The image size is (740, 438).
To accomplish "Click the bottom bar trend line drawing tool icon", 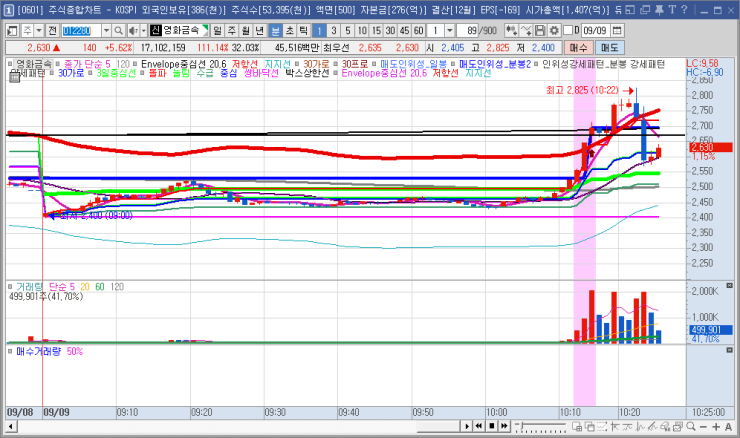I will tap(614, 427).
